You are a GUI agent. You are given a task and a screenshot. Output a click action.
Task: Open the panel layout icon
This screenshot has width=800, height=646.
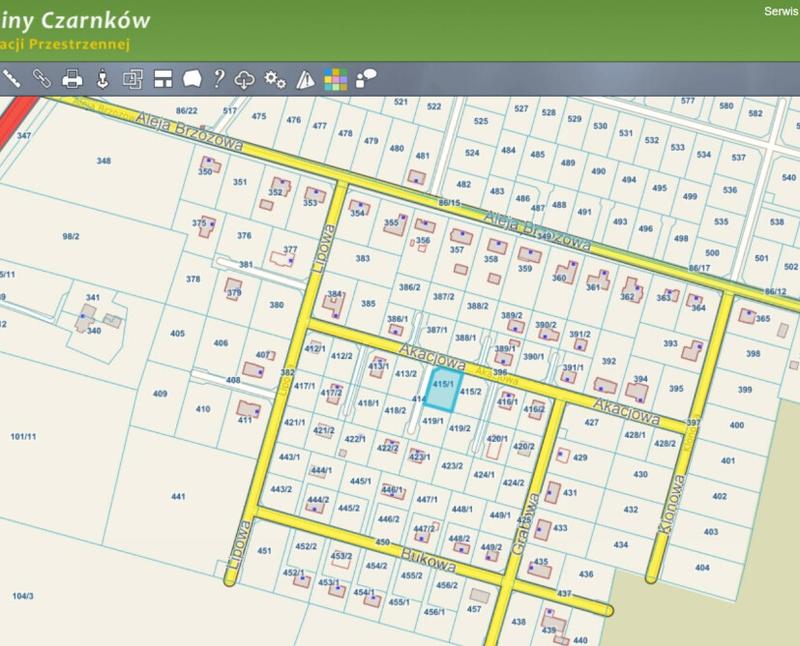pyautogui.click(x=163, y=77)
